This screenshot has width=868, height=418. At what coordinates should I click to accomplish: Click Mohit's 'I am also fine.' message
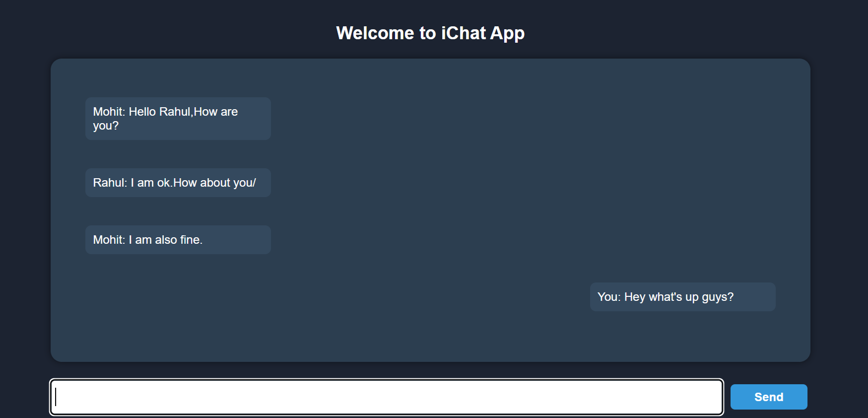[178, 240]
